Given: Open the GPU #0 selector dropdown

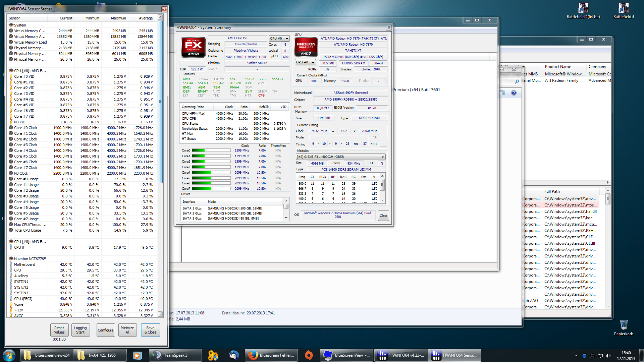Looking at the screenshot, I should 305,62.
